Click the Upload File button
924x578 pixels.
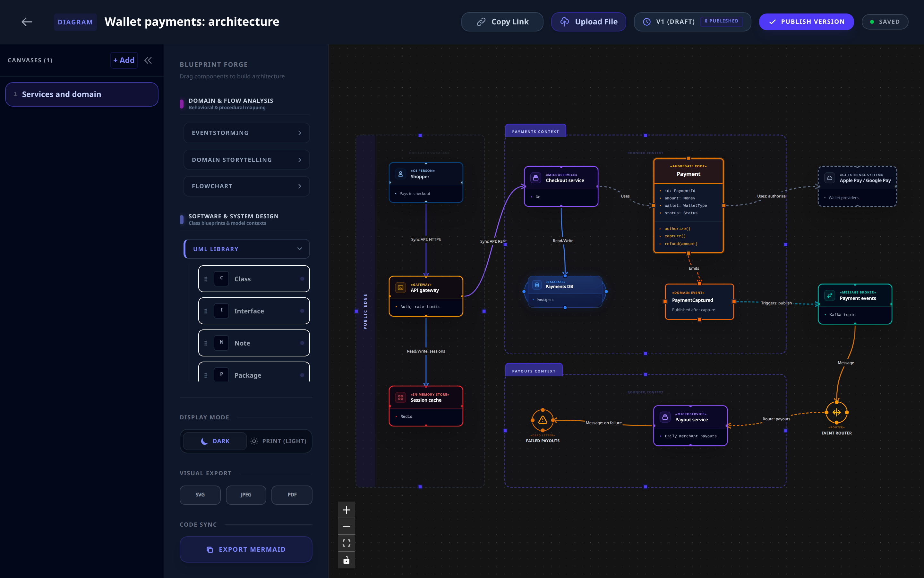click(x=588, y=22)
